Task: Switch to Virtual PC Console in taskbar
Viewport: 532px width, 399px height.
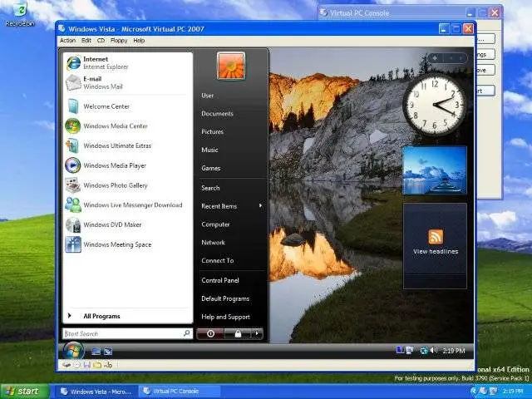Action: tap(175, 391)
